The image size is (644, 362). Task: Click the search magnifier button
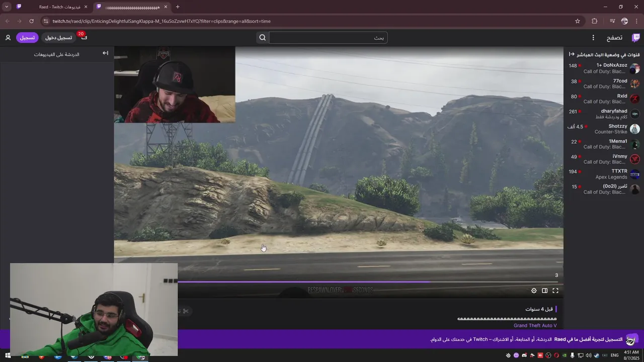[263, 38]
